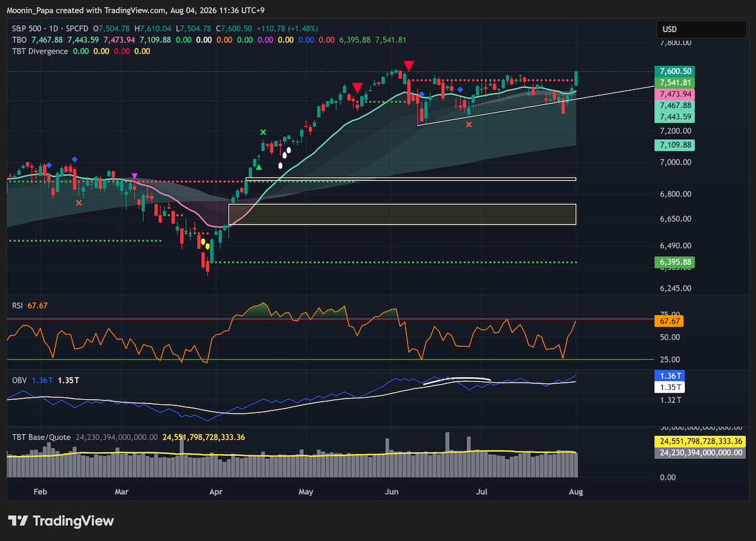Select the TBT Divergence indicator legend
Screen dimensions: 756x541
point(40,51)
